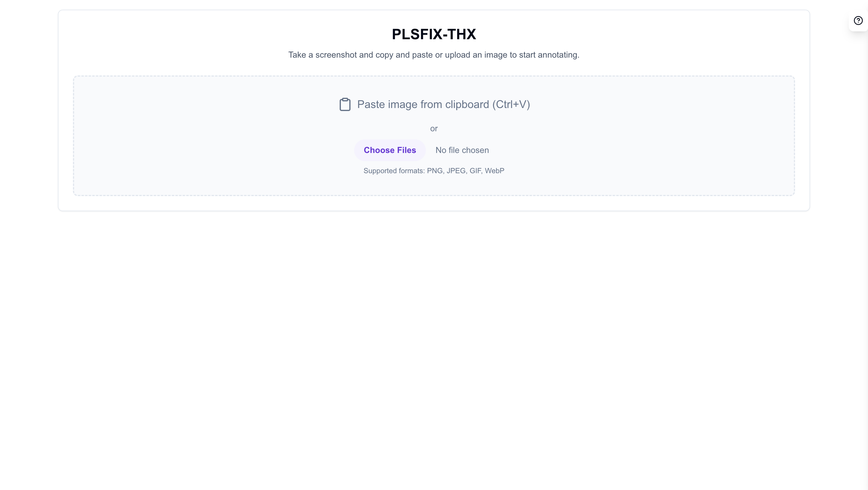Click the 'Supported formats' text line

click(x=434, y=171)
